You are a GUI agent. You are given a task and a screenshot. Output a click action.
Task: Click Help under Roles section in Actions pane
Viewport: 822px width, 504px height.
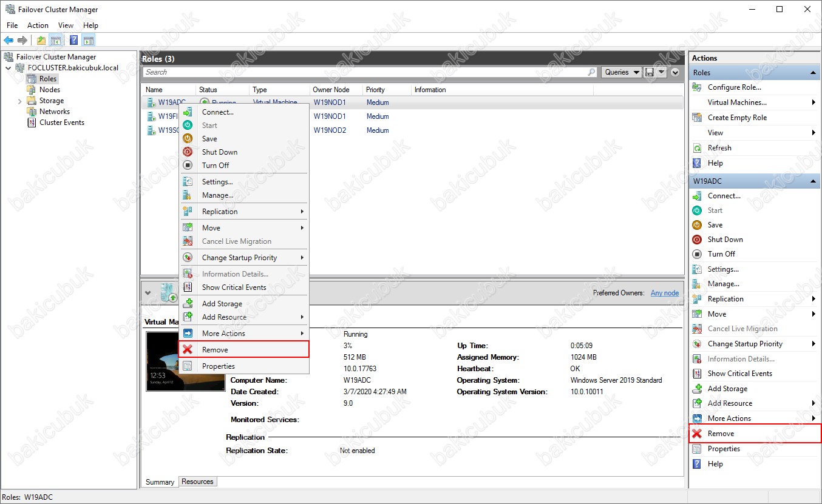click(x=715, y=163)
